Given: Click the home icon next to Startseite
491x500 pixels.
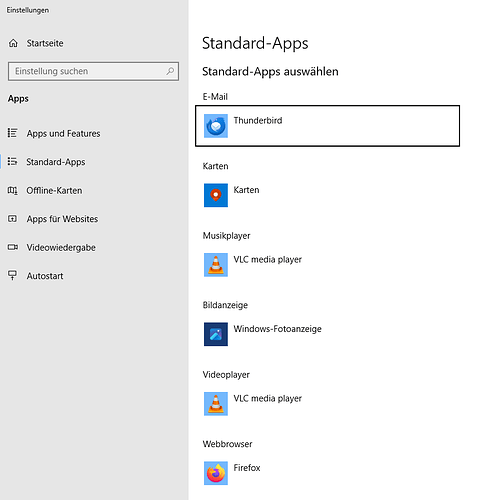Looking at the screenshot, I should tap(13, 43).
